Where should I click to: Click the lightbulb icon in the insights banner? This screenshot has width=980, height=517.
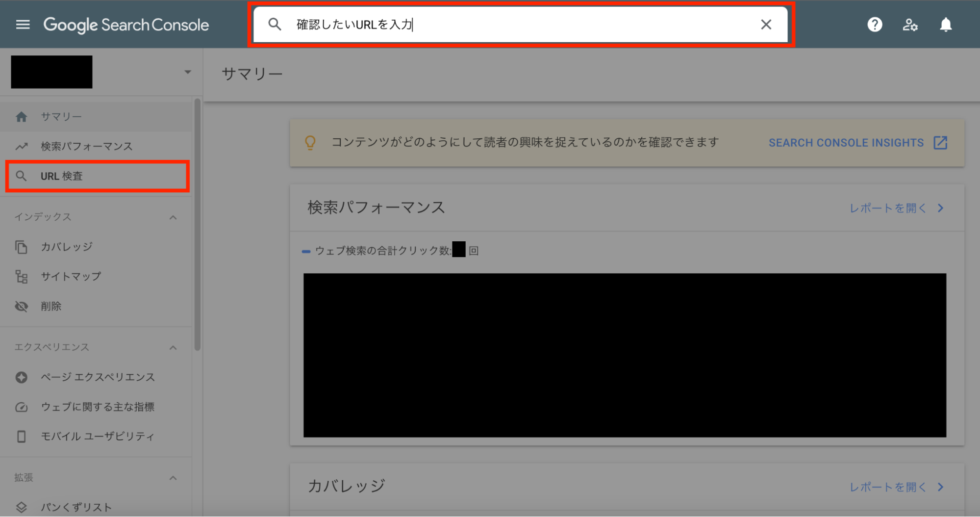point(310,143)
